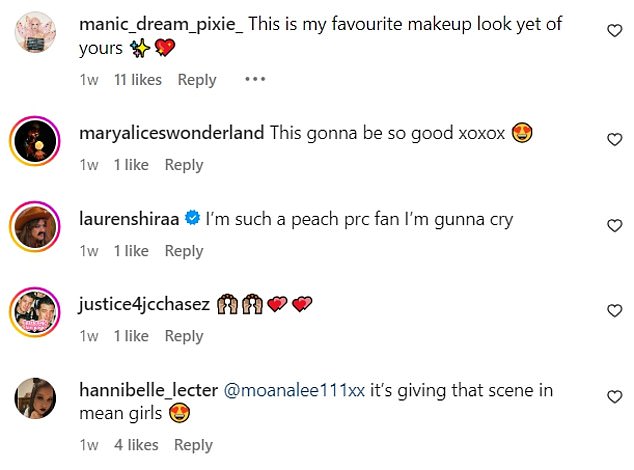This screenshot has width=634, height=470.
Task: Heart the justice4jcchasez comment
Action: coord(615,311)
